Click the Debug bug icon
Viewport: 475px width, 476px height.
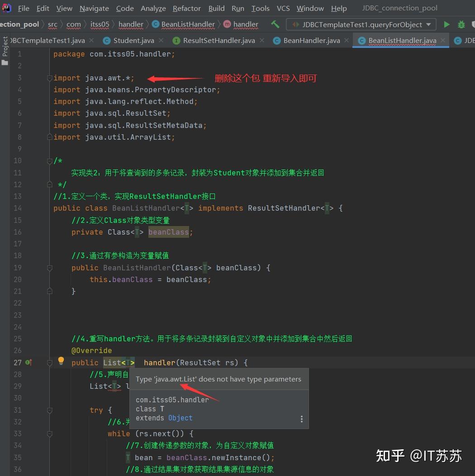461,24
